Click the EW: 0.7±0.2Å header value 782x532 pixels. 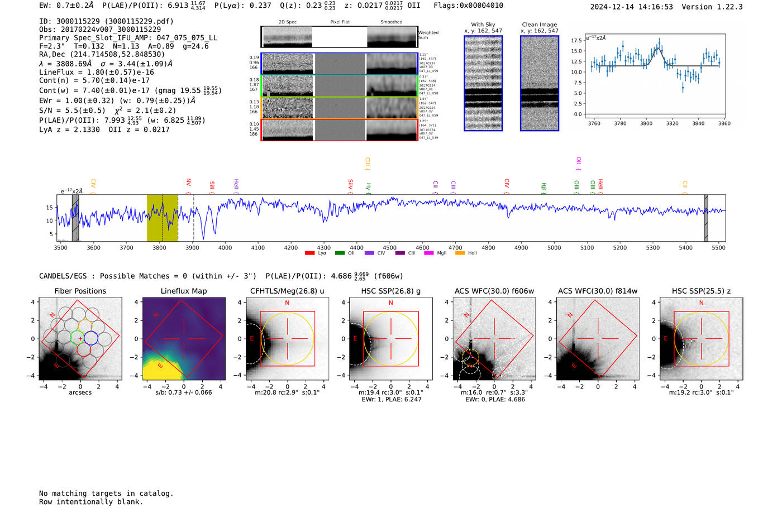coord(66,6)
